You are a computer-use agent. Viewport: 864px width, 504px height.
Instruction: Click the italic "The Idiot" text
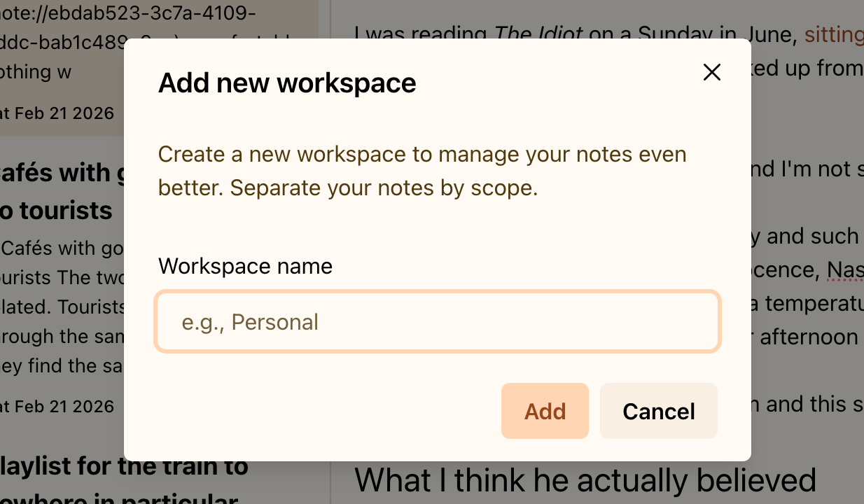[538, 34]
